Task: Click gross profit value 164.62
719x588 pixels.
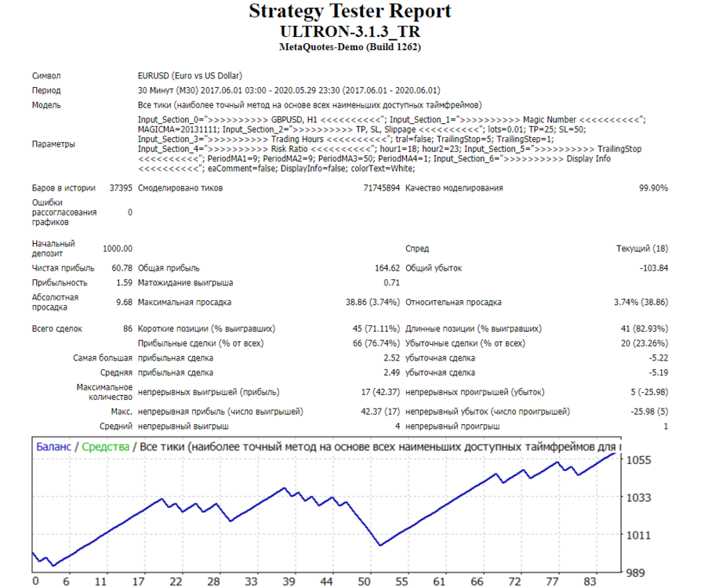Action: (387, 268)
